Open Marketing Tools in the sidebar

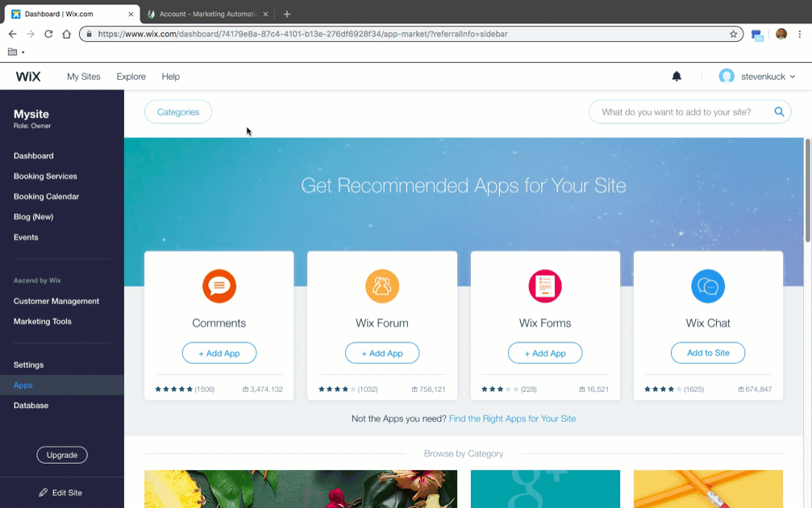pyautogui.click(x=43, y=322)
